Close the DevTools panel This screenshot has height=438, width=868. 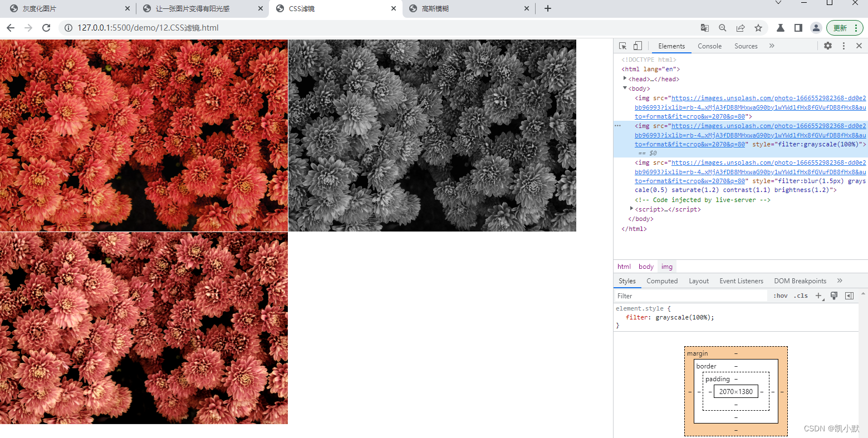coord(859,46)
